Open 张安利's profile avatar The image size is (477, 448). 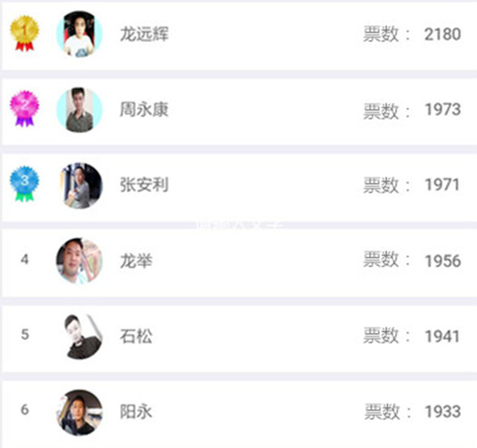tap(79, 185)
